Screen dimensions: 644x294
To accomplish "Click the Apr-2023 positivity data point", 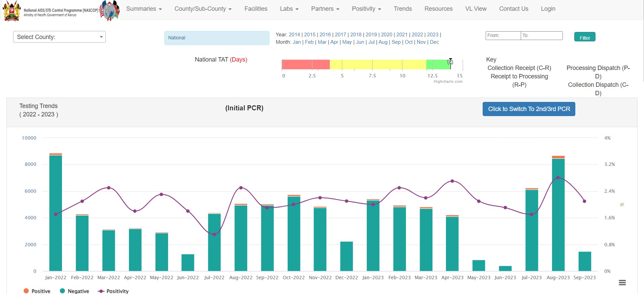I will 452,181.
